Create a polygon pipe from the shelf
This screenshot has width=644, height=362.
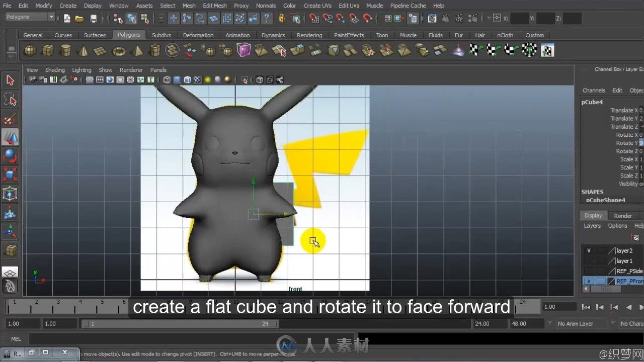(155, 50)
